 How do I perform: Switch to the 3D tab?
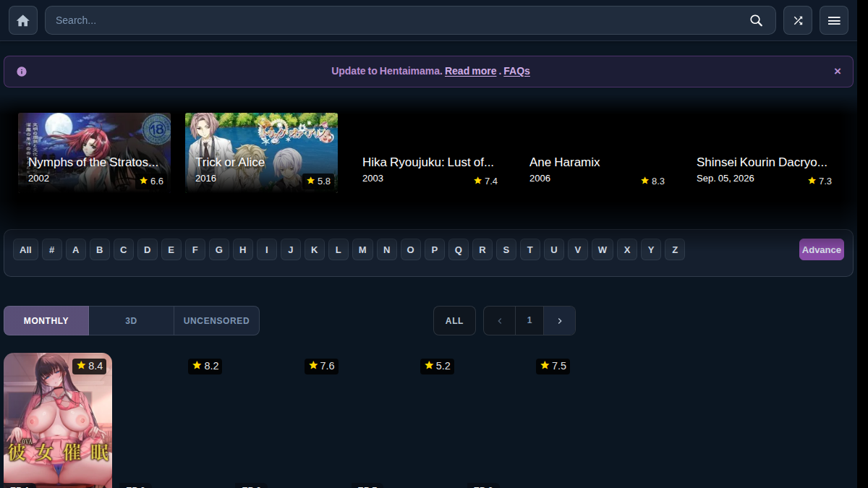coord(131,320)
